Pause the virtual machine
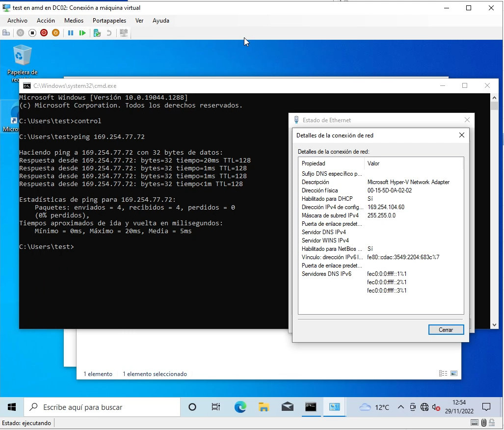Screen dimensions: 504x430 pos(71,33)
